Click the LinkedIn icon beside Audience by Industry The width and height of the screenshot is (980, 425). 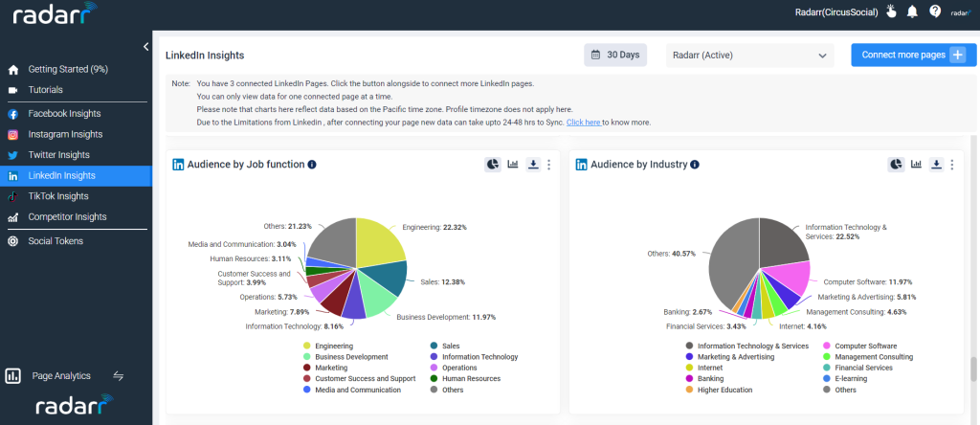coord(582,165)
